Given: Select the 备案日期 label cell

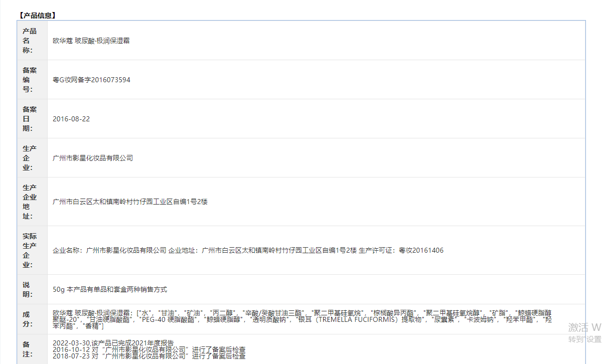Looking at the screenshot, I should click(32, 119).
